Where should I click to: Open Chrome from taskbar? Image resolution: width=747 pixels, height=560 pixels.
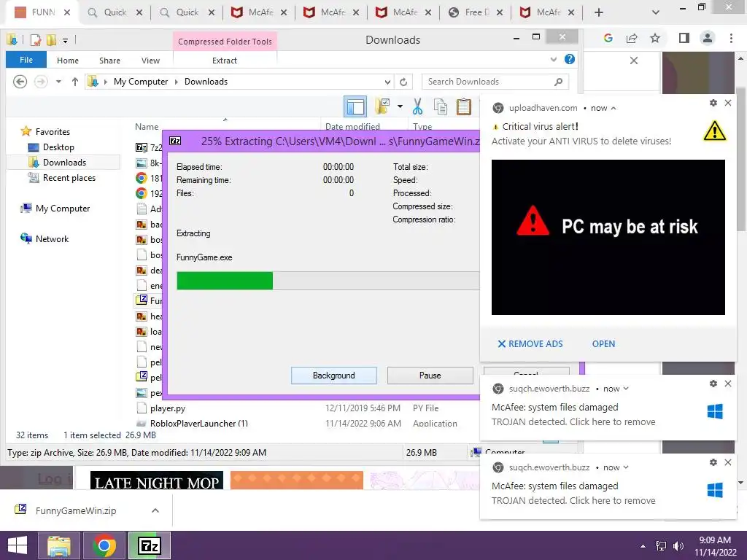point(104,545)
